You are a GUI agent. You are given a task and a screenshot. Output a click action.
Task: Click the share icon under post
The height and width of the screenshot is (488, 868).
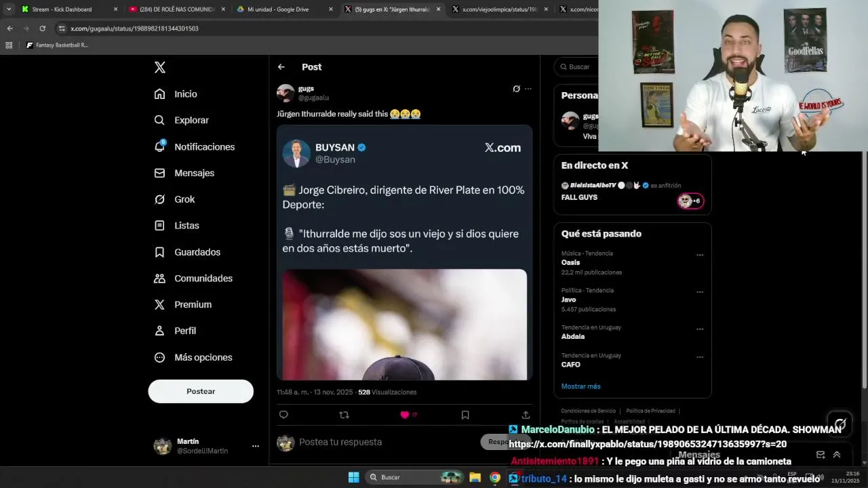click(x=526, y=415)
